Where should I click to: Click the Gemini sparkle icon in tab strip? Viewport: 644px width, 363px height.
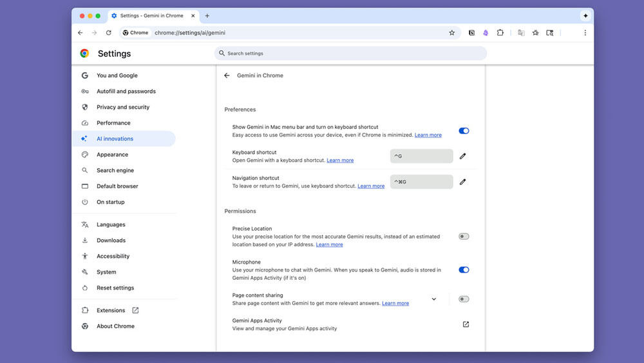(585, 15)
